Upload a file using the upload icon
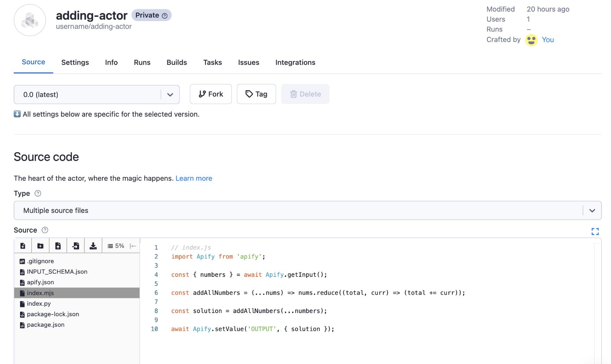611x364 pixels. point(58,246)
